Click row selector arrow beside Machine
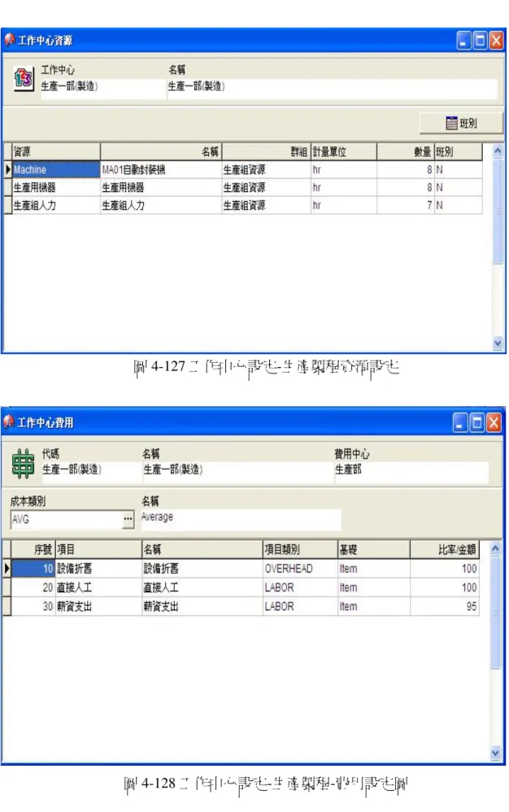The width and height of the screenshot is (509, 812). [x=8, y=169]
